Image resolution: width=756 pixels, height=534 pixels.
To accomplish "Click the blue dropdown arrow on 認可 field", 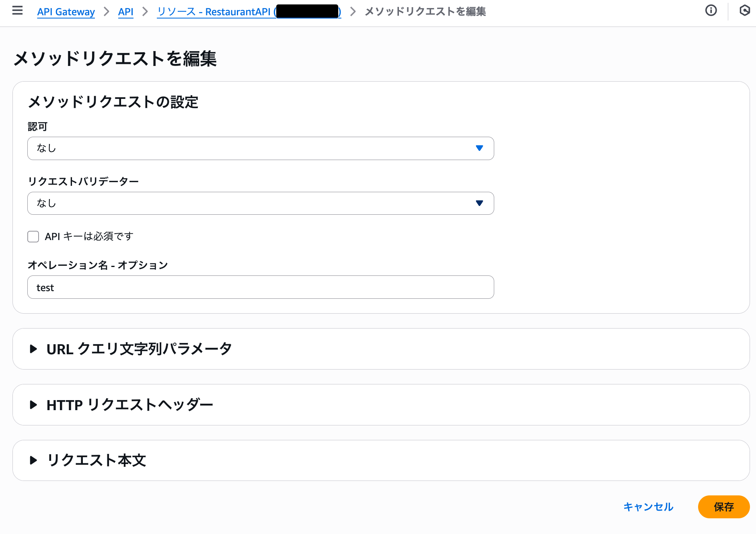I will 479,148.
